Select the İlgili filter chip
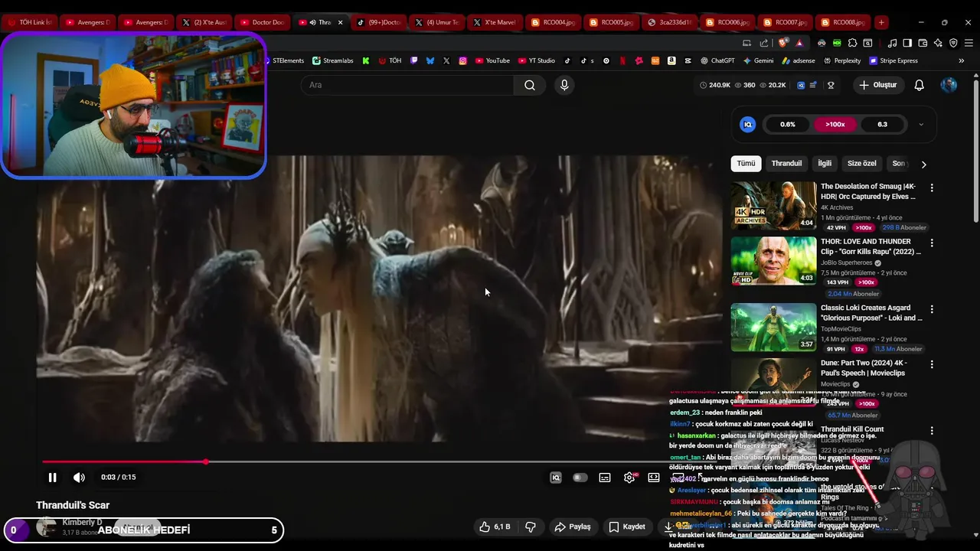 point(825,163)
